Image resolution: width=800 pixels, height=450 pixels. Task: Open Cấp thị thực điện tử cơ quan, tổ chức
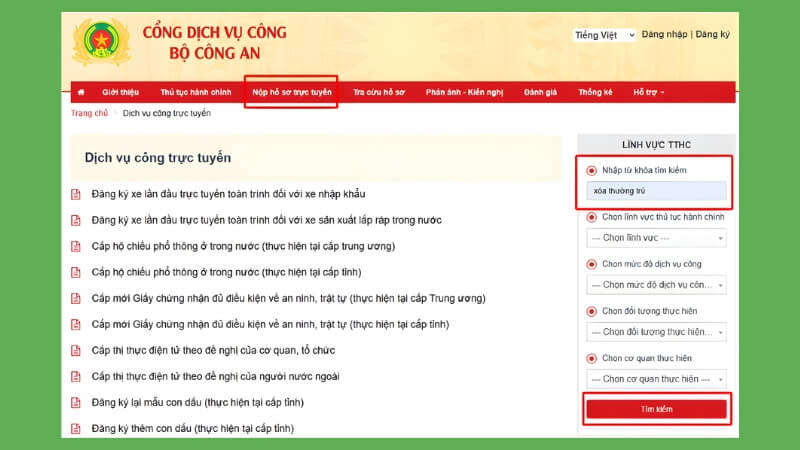[213, 351]
